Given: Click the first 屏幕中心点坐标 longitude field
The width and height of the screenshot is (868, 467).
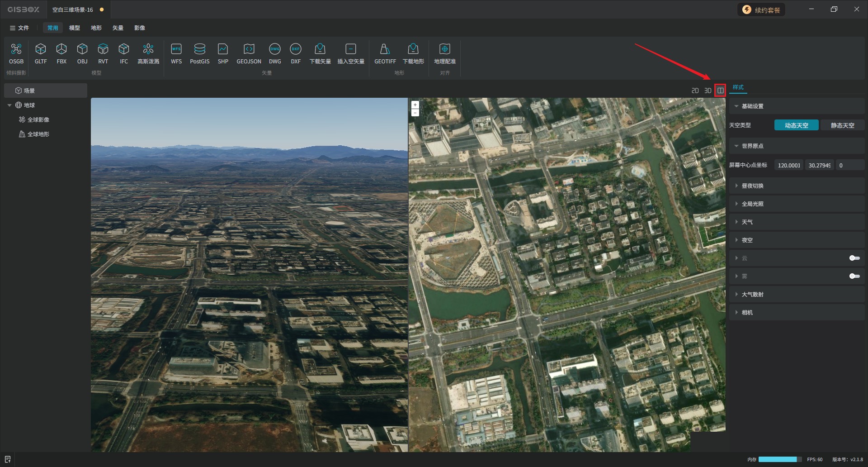Looking at the screenshot, I should pyautogui.click(x=789, y=165).
